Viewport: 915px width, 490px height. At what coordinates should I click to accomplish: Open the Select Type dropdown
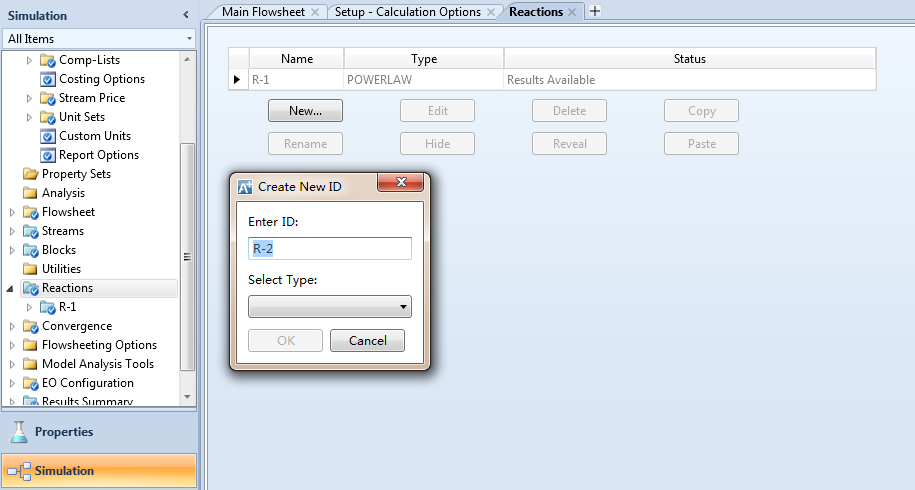(x=330, y=307)
